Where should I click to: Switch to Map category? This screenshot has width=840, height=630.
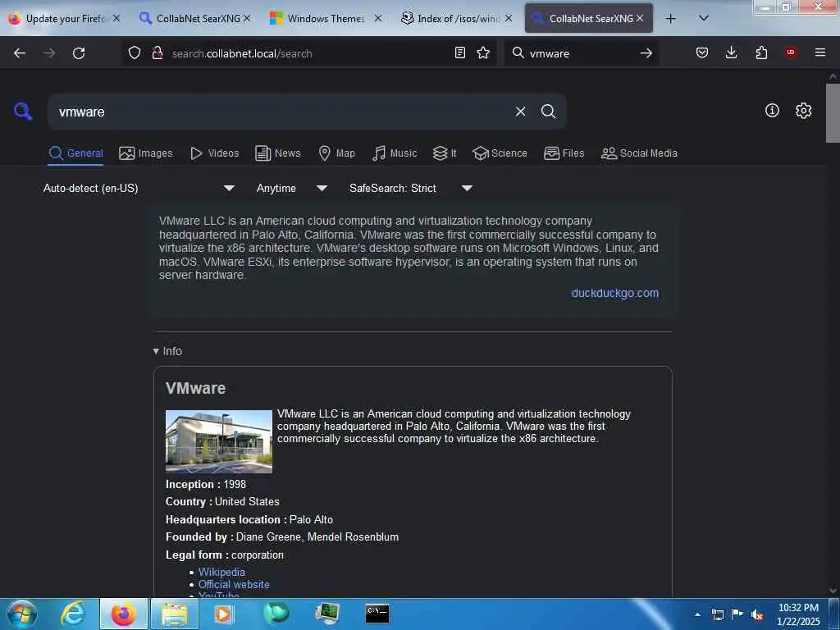click(336, 153)
